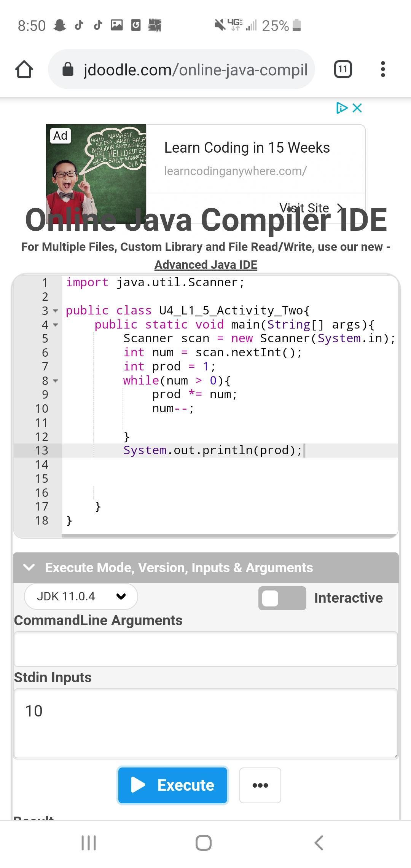Fold the class block at line 3

[x=56, y=311]
